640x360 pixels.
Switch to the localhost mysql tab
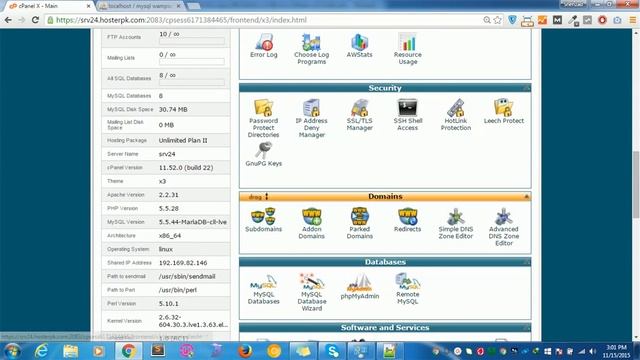(x=140, y=6)
